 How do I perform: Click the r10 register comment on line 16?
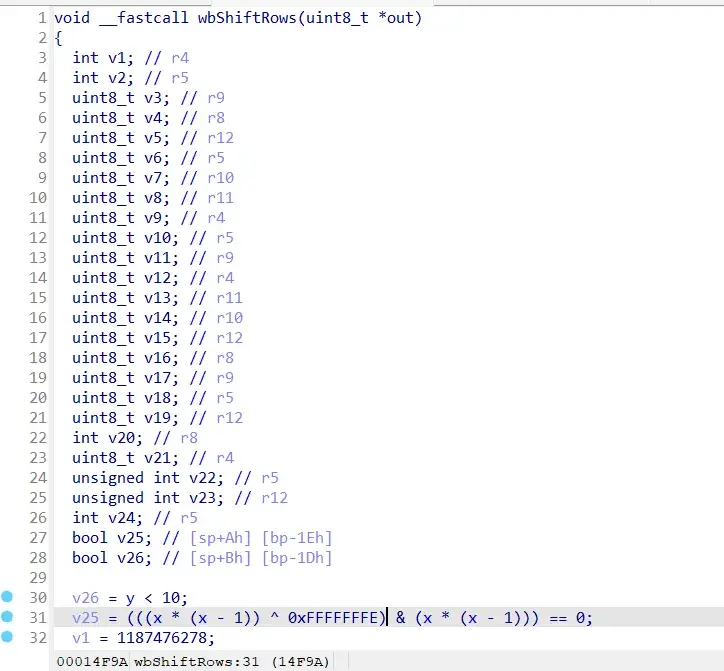pyautogui.click(x=229, y=318)
